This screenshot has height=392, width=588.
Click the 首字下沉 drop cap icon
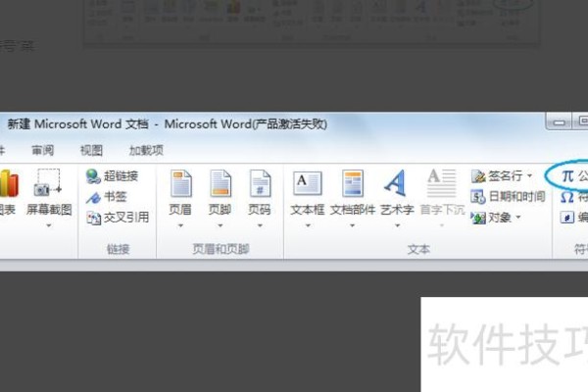coord(442,183)
